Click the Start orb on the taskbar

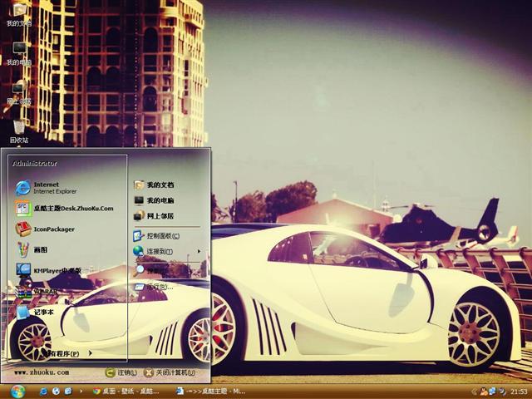[x=17, y=391]
